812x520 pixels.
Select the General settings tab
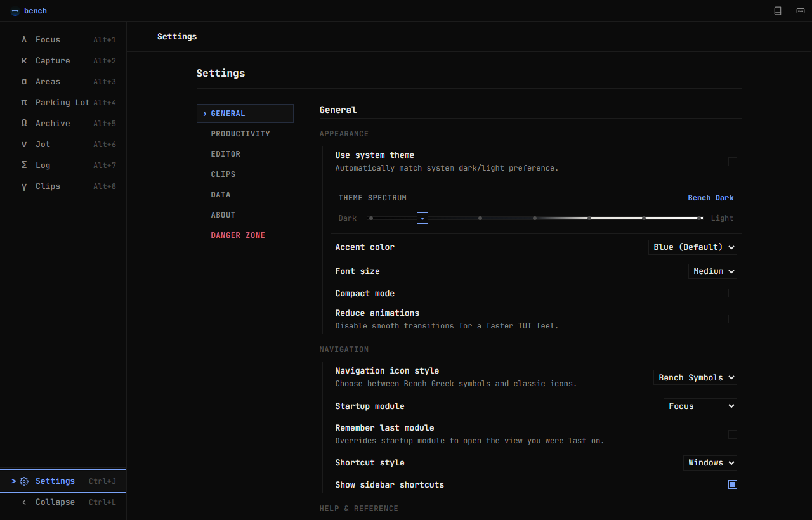click(245, 114)
